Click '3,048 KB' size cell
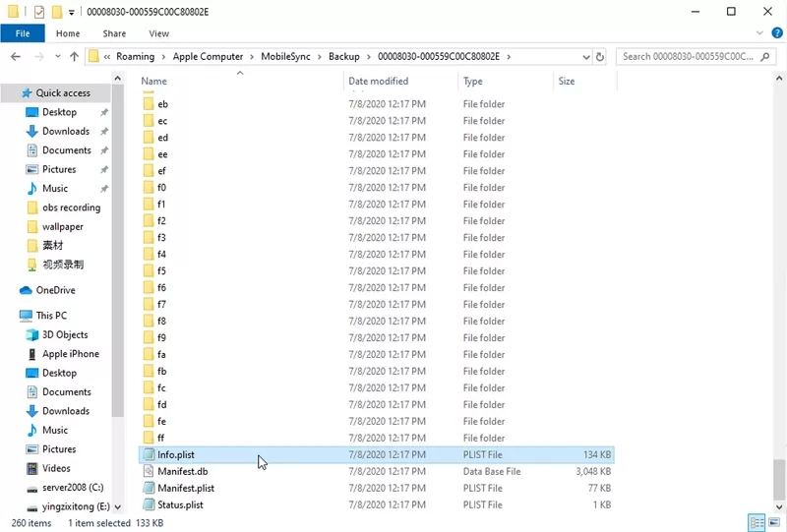This screenshot has width=787, height=532. pos(593,471)
